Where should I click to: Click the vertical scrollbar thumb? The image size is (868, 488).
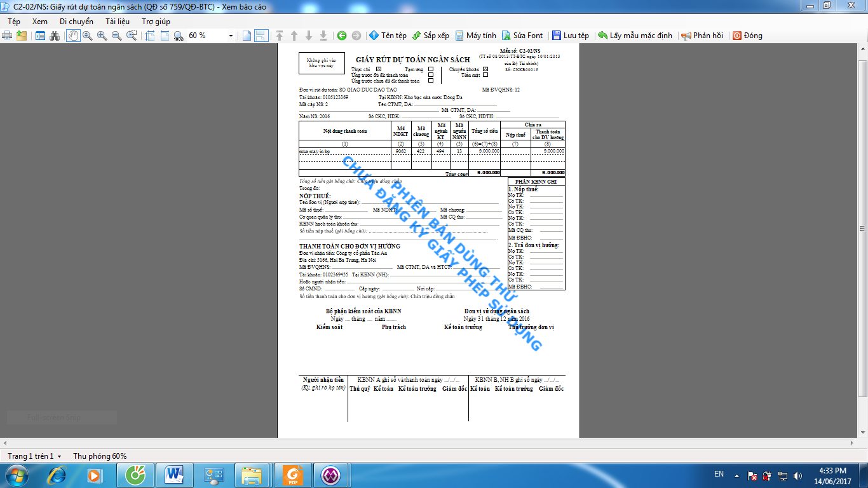[x=862, y=229]
